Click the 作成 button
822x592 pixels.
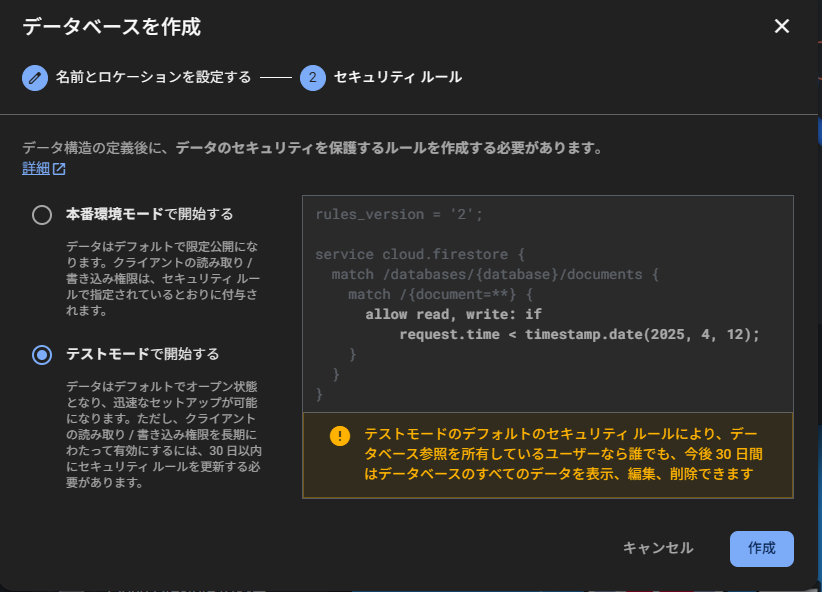coord(762,548)
